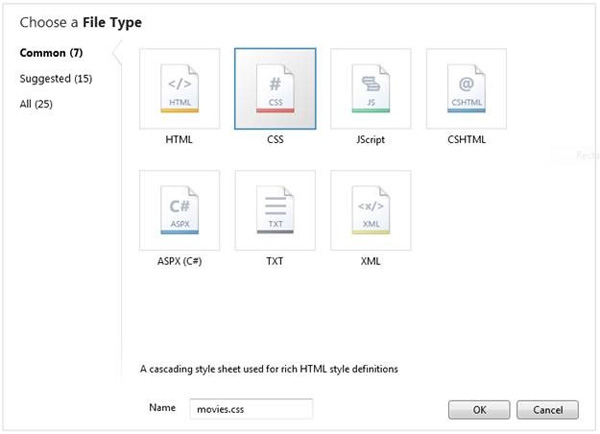Select the CSHTML file type icon

coord(466,88)
